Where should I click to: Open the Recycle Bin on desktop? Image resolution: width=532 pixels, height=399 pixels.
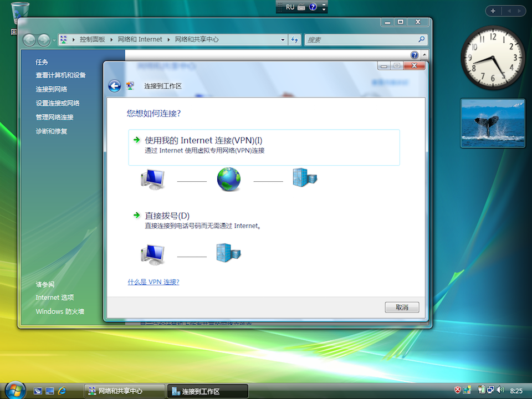(20, 13)
